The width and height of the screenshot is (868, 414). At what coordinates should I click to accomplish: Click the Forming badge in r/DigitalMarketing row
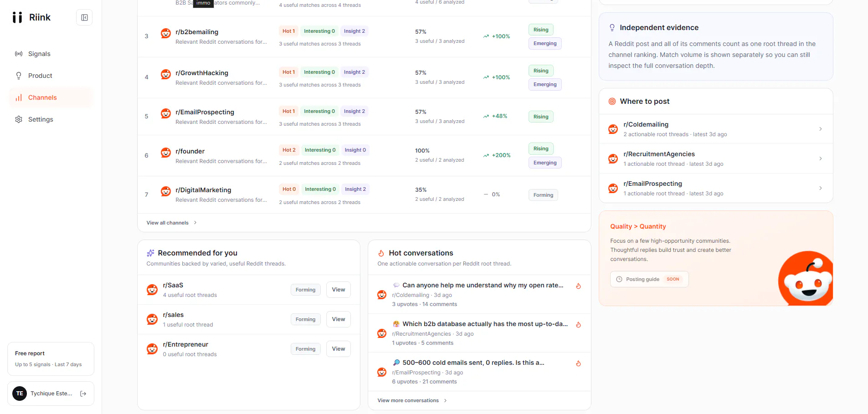(543, 195)
